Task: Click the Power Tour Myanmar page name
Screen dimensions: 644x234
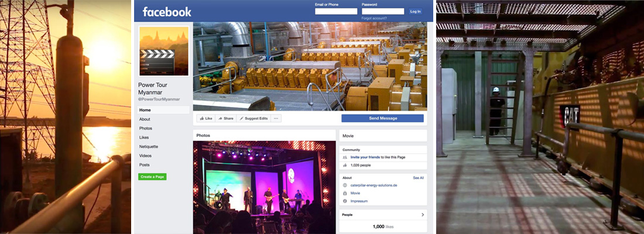Action: click(153, 88)
